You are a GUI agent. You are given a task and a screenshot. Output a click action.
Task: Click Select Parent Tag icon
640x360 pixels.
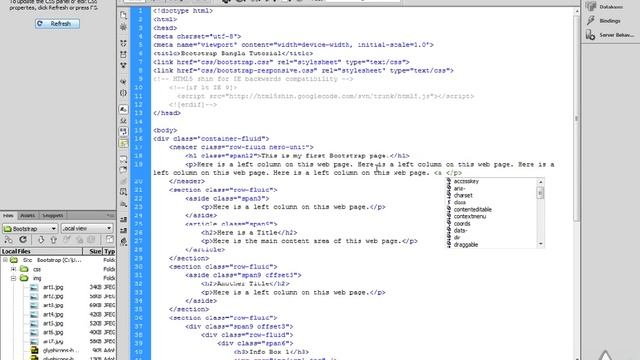tap(123, 82)
